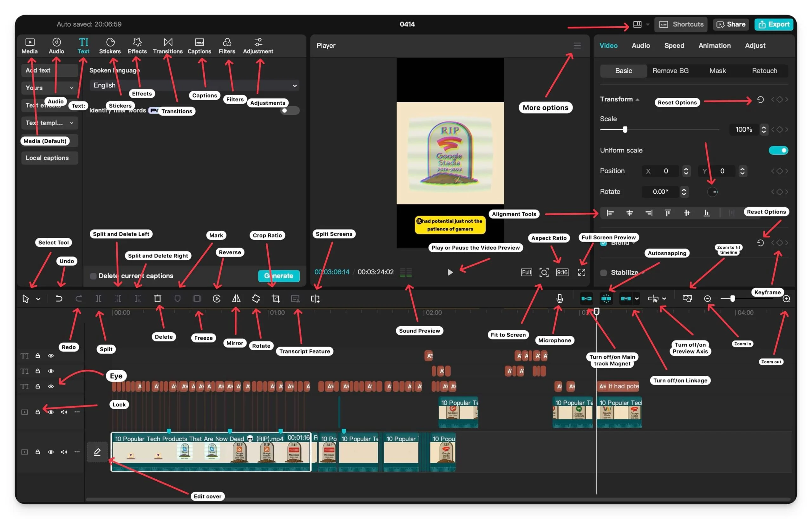Image resolution: width=812 pixels, height=519 pixels.
Task: Switch to the Effects tab
Action: click(x=137, y=46)
